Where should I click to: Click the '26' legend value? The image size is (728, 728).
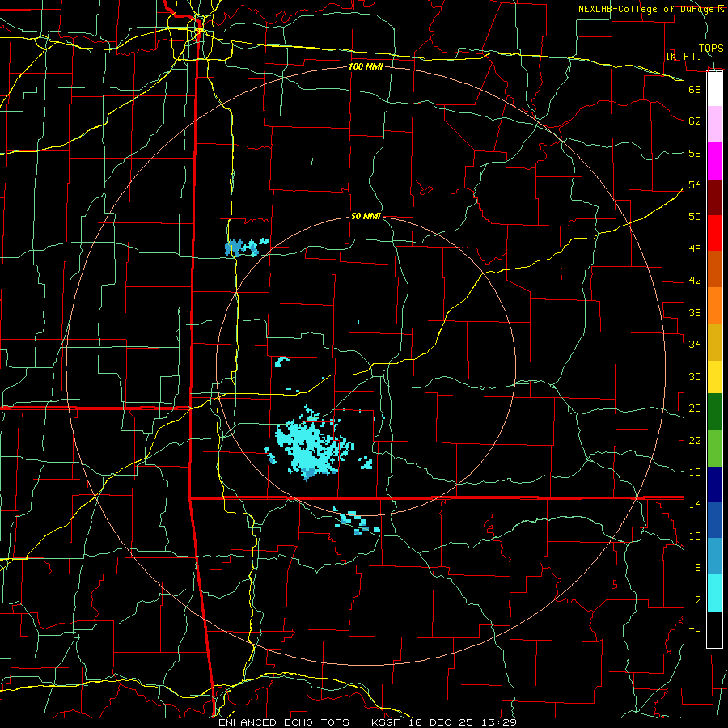pos(695,408)
